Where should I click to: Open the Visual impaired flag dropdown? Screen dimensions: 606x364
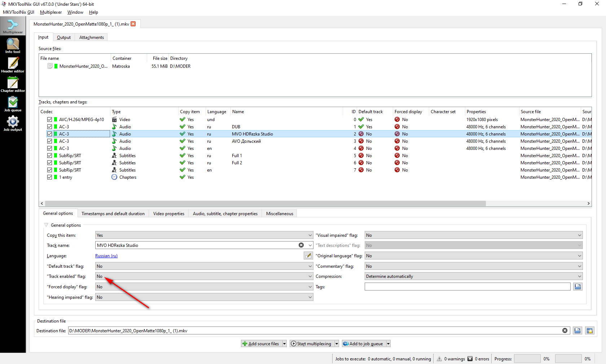point(474,235)
